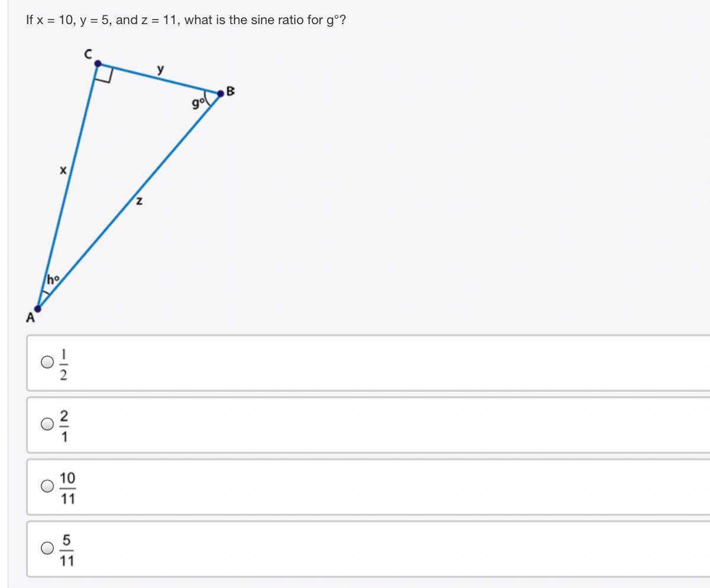This screenshot has height=588, width=710.
Task: Select the 2/1 answer radio button
Action: [x=47, y=424]
